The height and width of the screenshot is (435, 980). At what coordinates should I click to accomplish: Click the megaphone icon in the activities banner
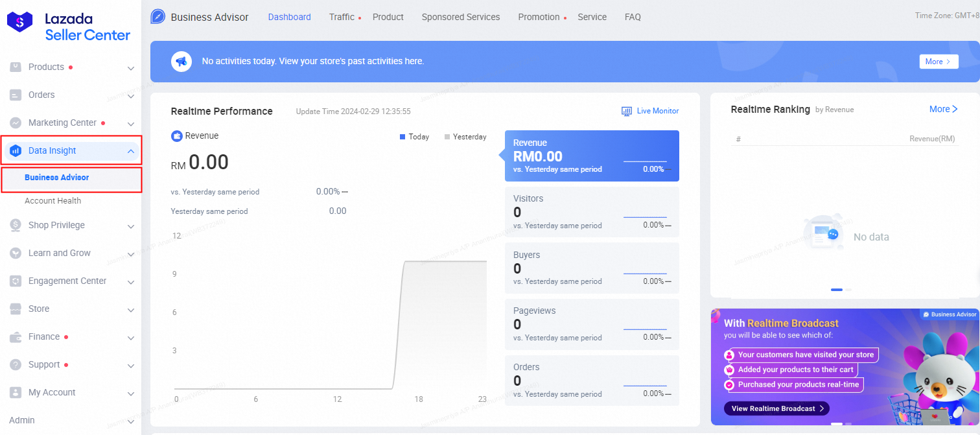(181, 62)
